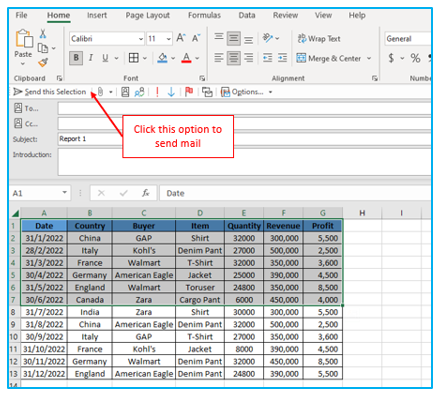Open Underline style dropdown arrow

[116, 58]
